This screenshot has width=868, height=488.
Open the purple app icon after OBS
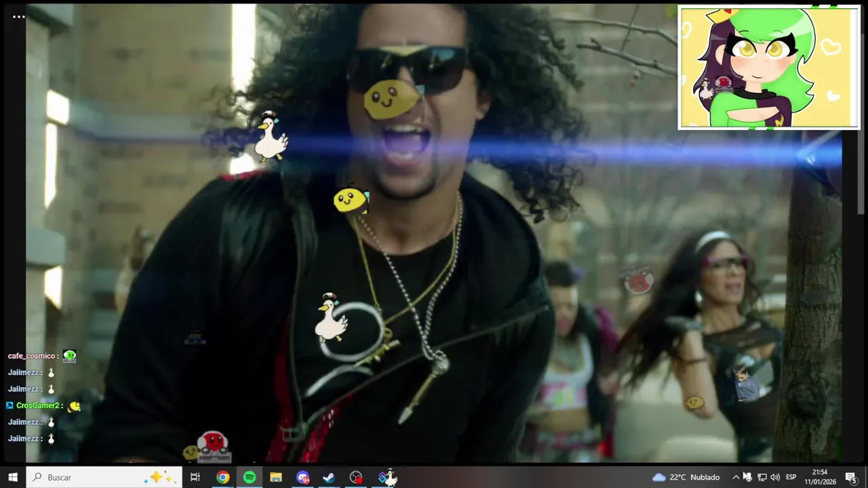pos(385,477)
